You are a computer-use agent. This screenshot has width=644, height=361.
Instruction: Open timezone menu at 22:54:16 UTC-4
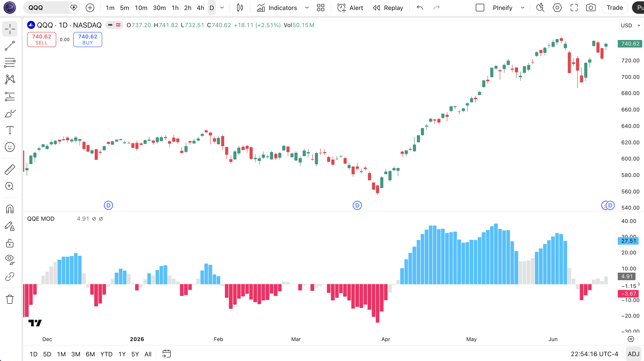click(x=594, y=354)
